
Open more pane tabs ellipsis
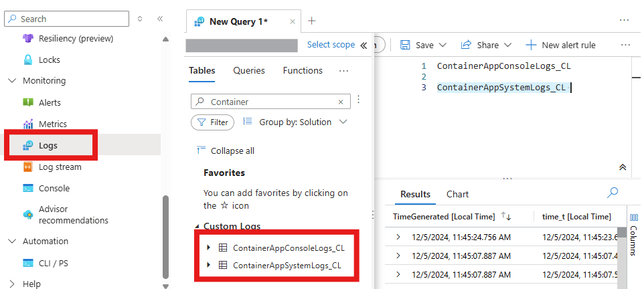(344, 71)
